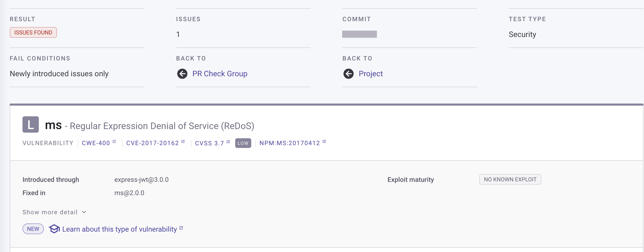Click the ISSUES FOUND result badge

[x=33, y=32]
